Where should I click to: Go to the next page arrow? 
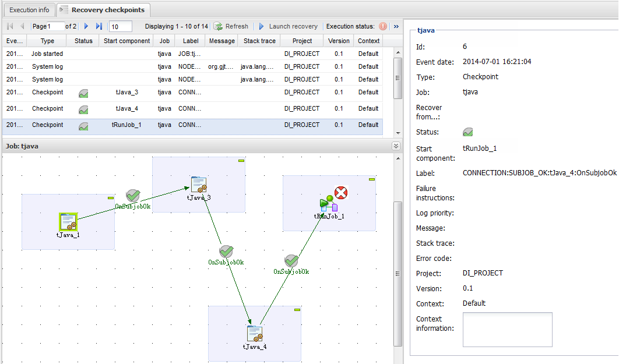86,26
